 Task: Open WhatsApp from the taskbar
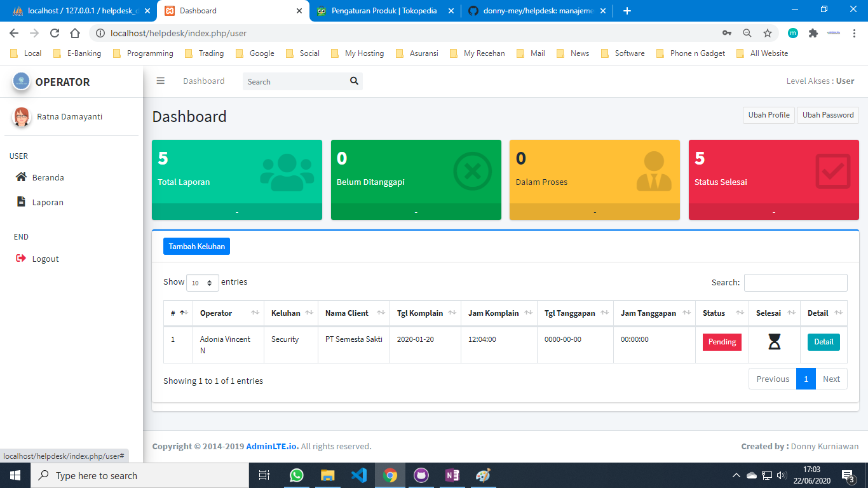pos(297,475)
